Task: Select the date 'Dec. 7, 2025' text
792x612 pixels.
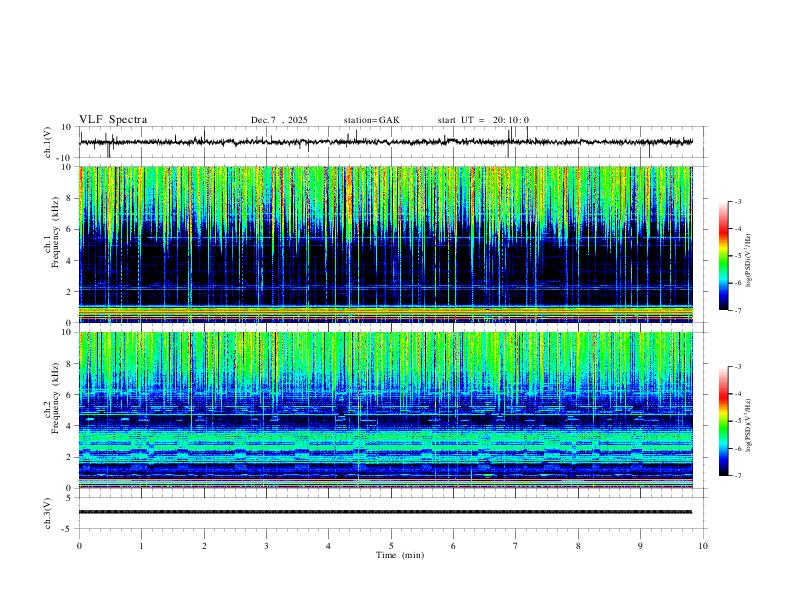Action: (x=279, y=120)
